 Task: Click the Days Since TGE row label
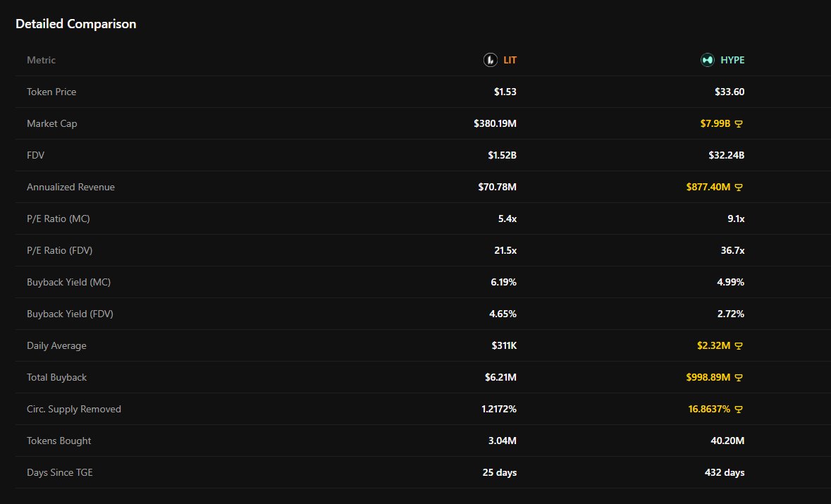(59, 472)
